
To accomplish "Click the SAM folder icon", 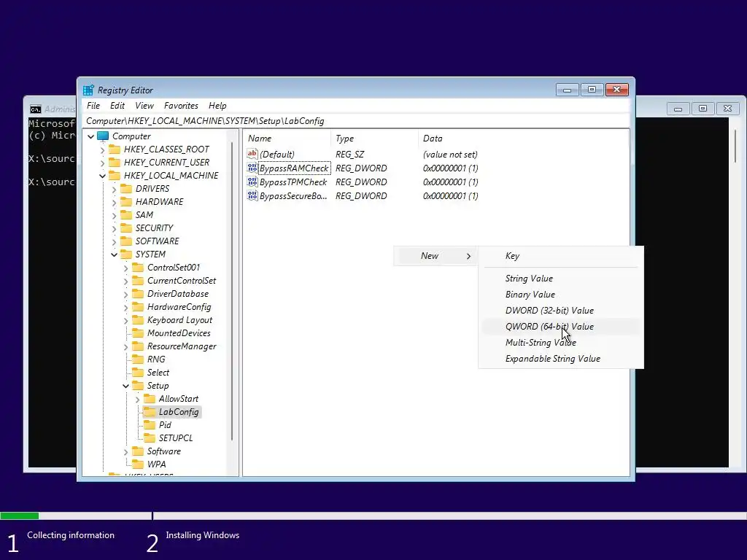I will click(126, 215).
